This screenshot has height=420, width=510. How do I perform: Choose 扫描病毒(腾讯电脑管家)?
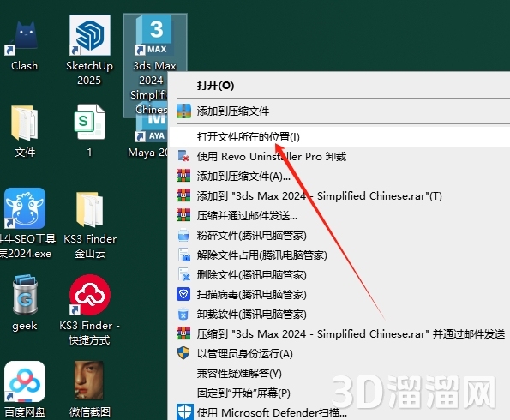(x=339, y=294)
